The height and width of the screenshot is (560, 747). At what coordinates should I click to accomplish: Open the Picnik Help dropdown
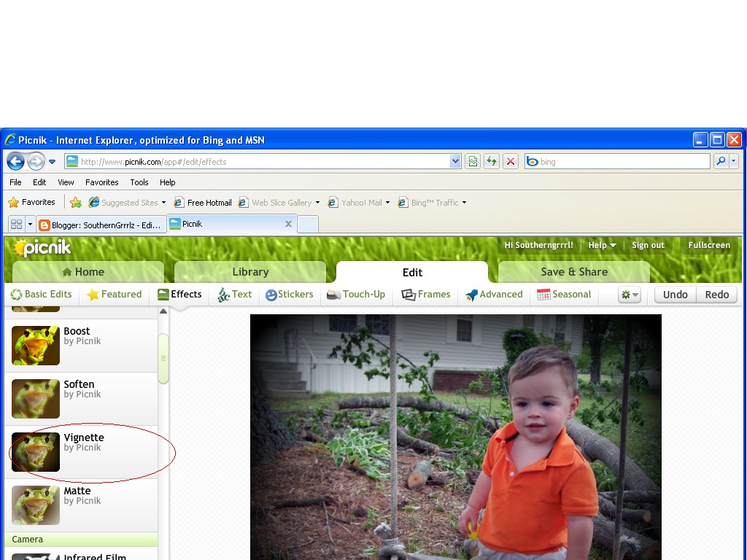point(602,245)
